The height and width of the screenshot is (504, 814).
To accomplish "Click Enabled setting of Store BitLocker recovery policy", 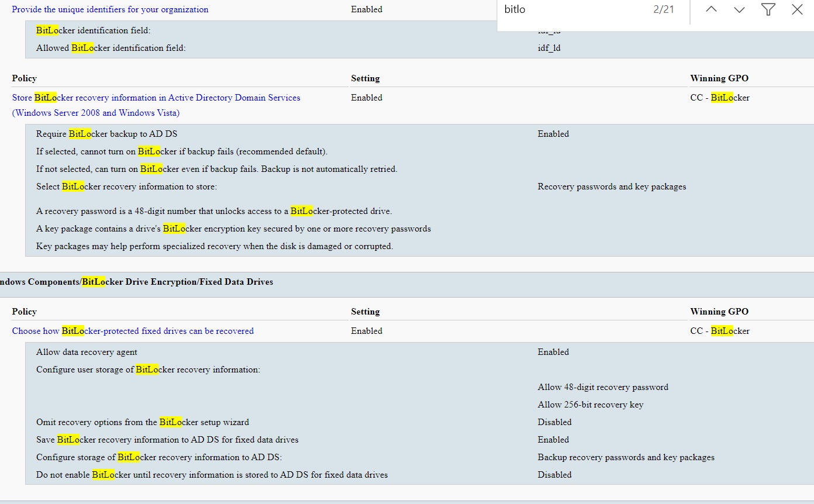I will click(x=367, y=98).
